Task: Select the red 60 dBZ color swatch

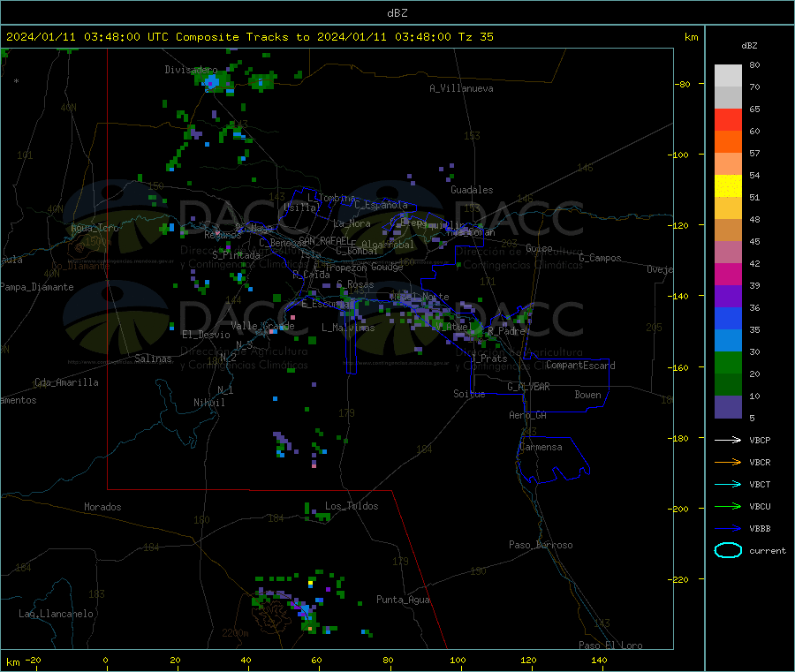Action: click(728, 119)
